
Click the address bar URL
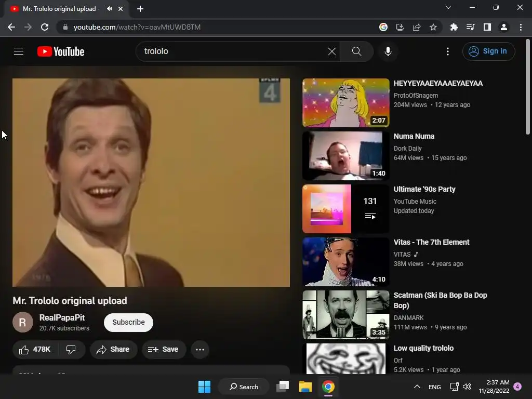pyautogui.click(x=137, y=27)
